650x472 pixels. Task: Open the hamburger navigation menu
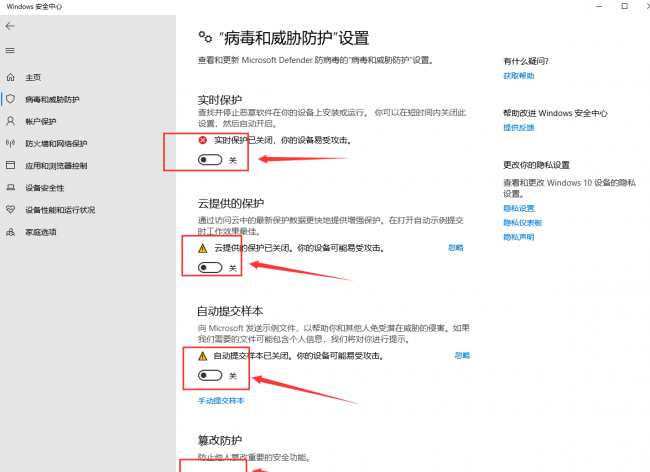coord(10,51)
